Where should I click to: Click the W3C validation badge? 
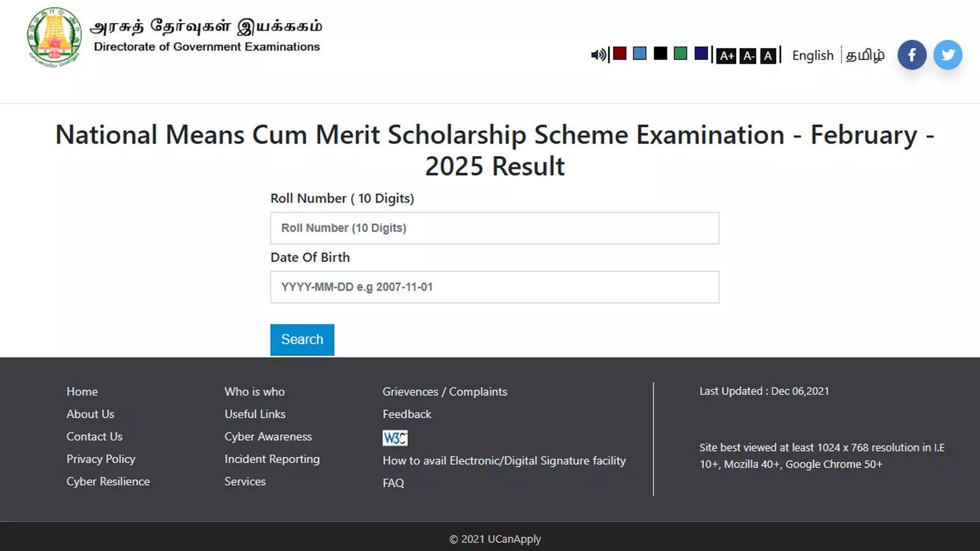click(395, 438)
